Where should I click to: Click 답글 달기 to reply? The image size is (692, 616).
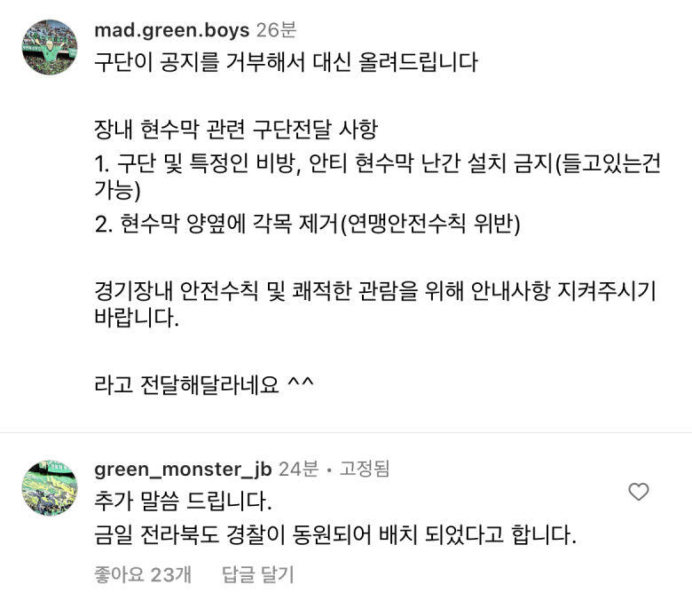[258, 574]
